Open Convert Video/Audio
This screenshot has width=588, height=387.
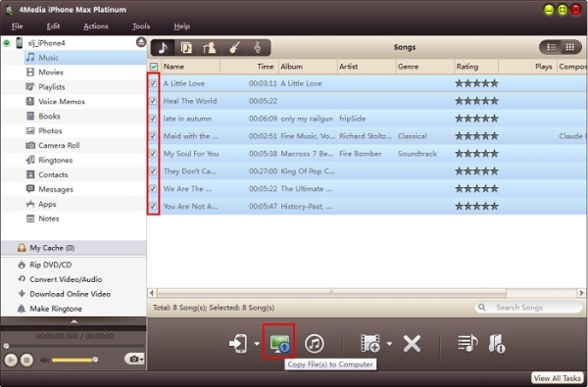[66, 279]
